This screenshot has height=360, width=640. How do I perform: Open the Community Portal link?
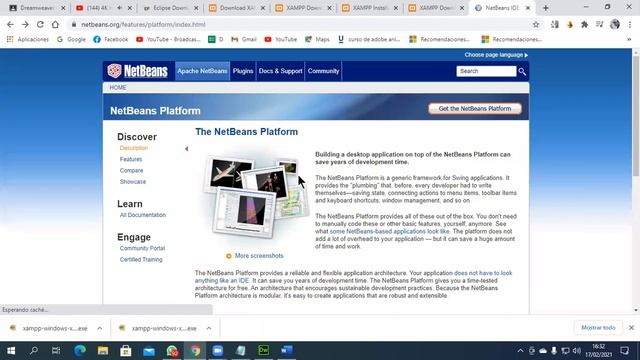coord(142,248)
